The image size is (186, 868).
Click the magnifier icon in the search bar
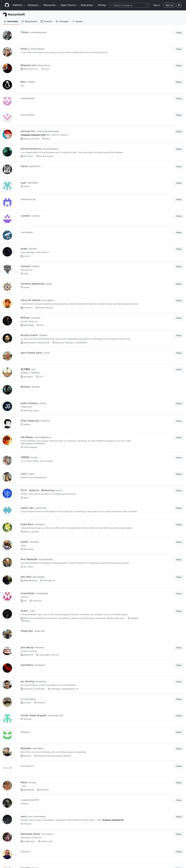111,5
